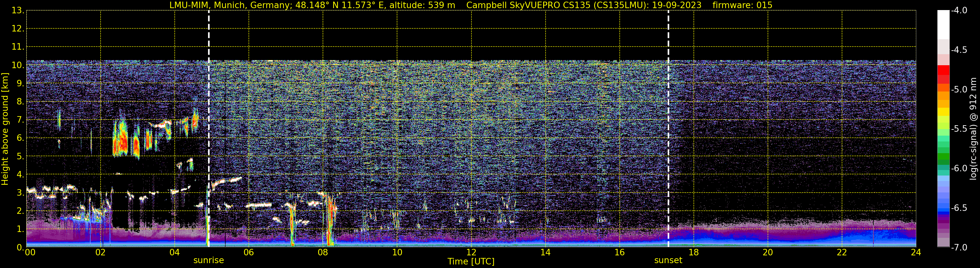
Task: Click the white swatch at top of colorbar
Action: (x=943, y=25)
